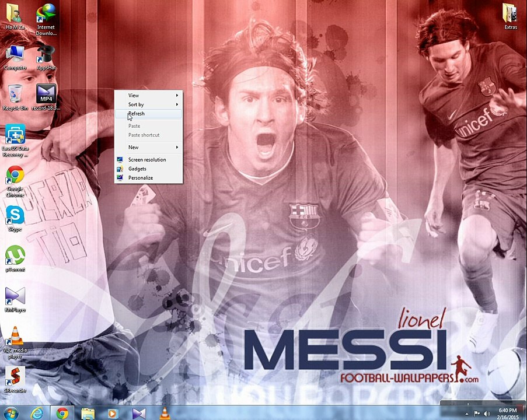Open Google Chrome desktop shortcut
Screen dimensions: 527x420
point(15,181)
